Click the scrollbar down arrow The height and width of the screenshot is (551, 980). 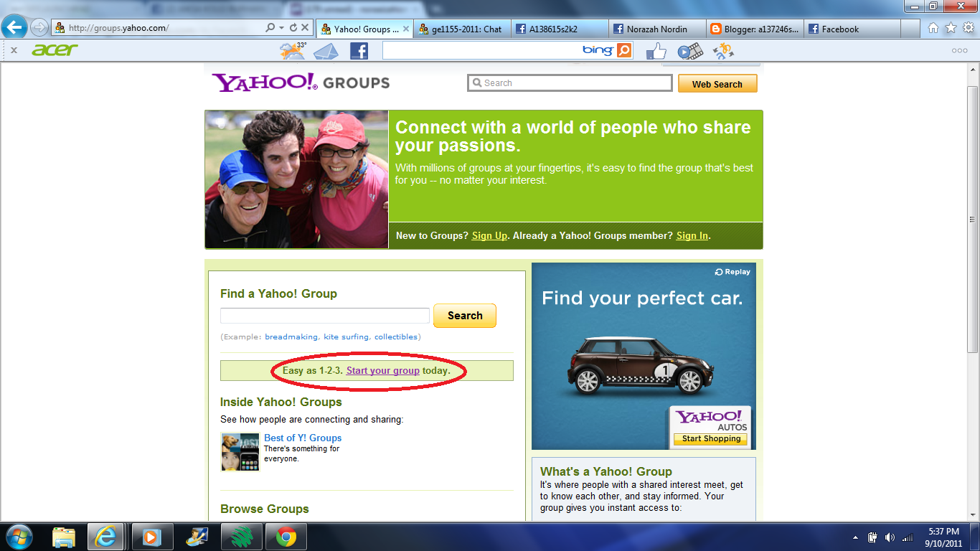[973, 515]
